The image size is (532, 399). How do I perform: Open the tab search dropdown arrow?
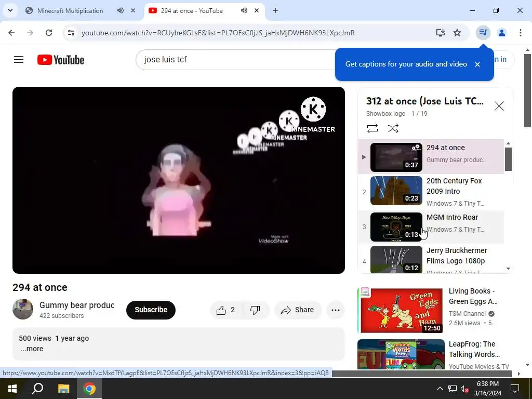coord(10,10)
